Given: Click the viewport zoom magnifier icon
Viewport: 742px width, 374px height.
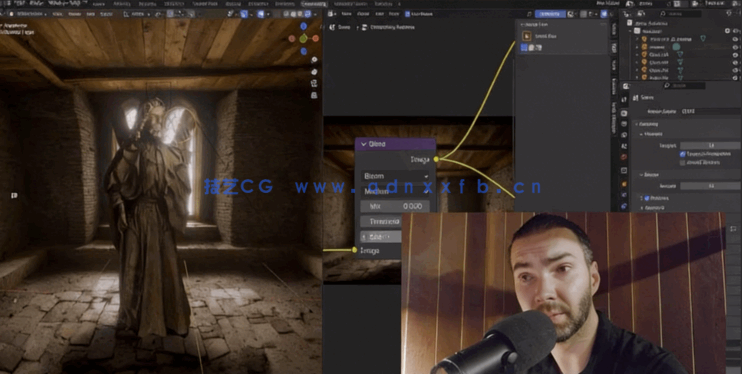Looking at the screenshot, I should [314, 60].
